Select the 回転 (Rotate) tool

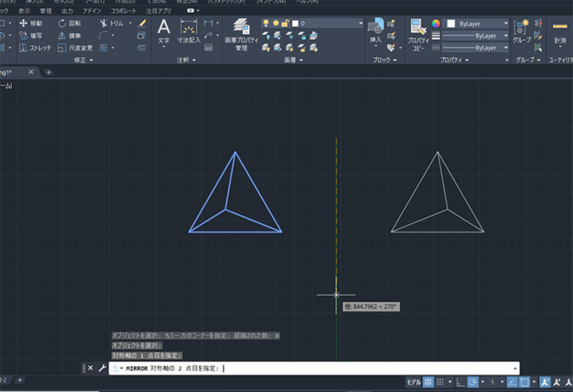[x=69, y=24]
